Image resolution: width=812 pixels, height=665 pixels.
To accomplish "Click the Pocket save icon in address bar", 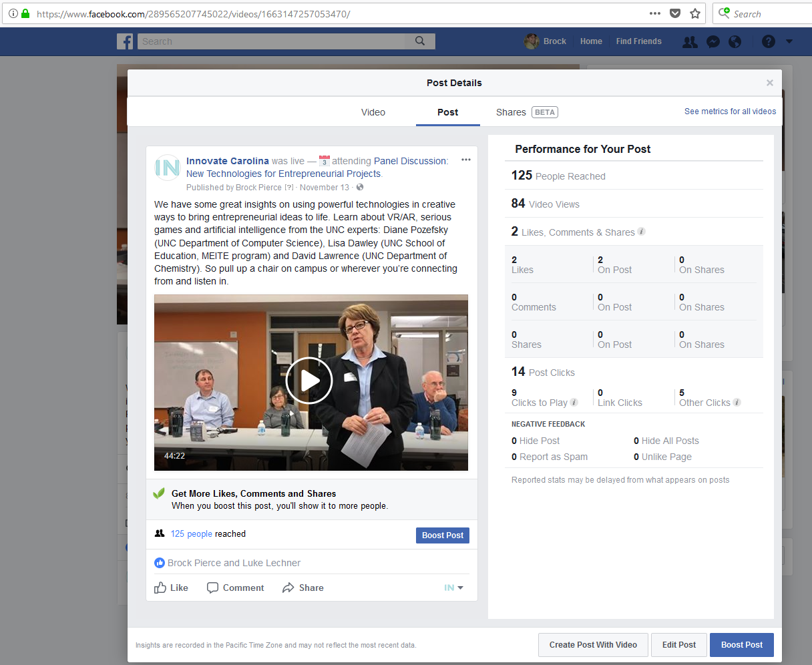I will pyautogui.click(x=675, y=13).
